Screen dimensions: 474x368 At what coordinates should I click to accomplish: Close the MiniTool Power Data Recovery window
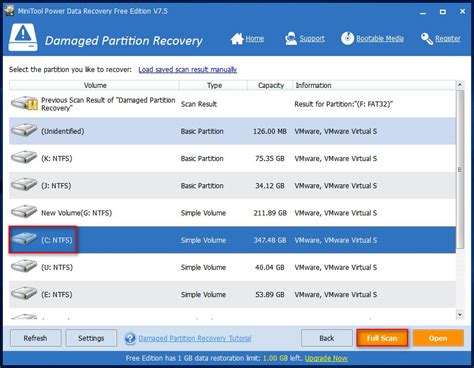click(x=462, y=12)
